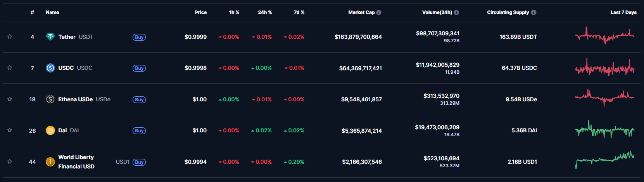Open Volume(24h) info tooltip icon

point(456,12)
